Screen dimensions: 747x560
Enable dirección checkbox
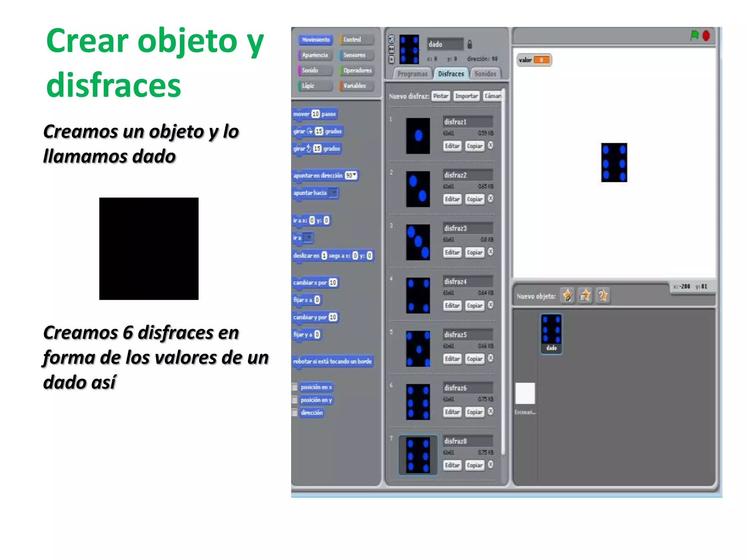pyautogui.click(x=295, y=413)
